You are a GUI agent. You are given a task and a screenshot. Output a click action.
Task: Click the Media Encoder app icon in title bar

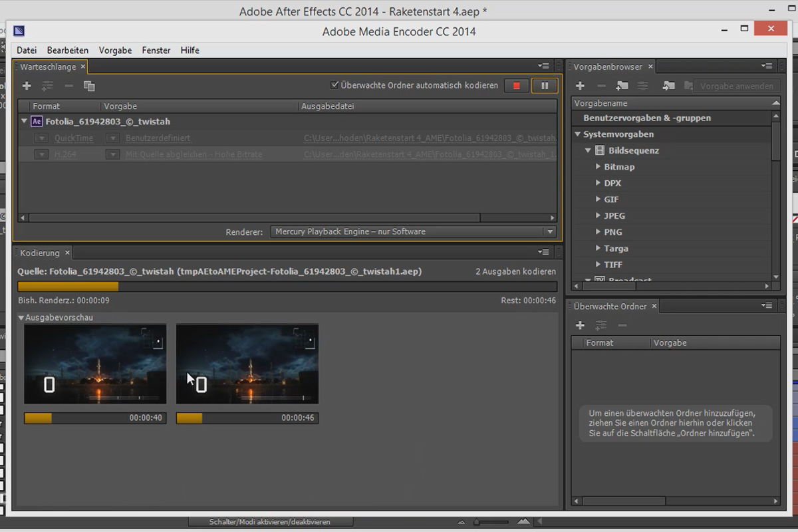(x=19, y=31)
